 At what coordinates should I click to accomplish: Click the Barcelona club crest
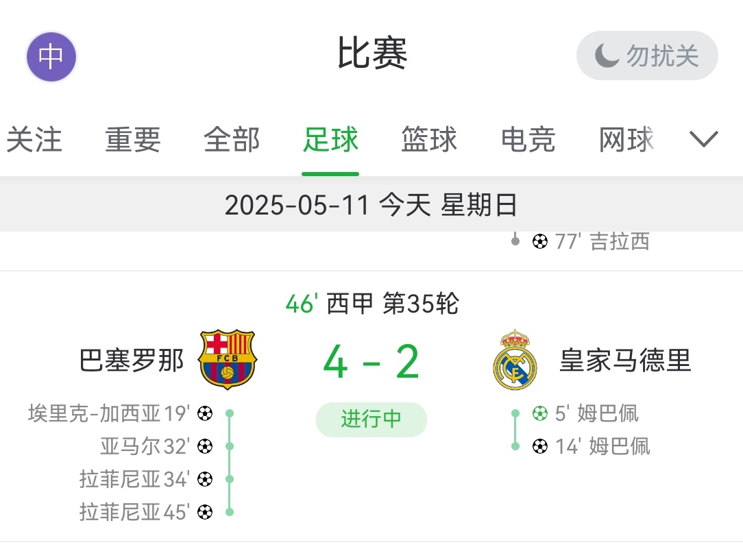pyautogui.click(x=227, y=360)
